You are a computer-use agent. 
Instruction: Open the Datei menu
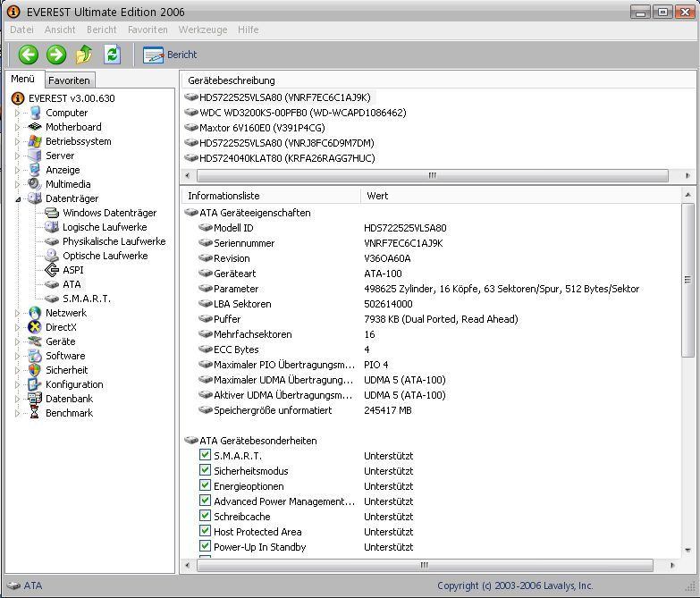coord(21,29)
